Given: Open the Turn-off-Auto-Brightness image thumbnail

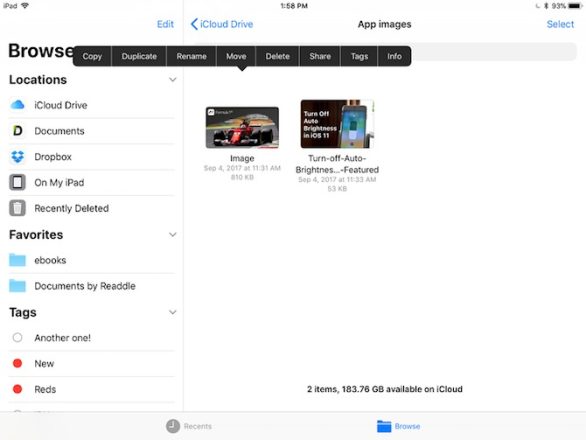Looking at the screenshot, I should point(337,124).
